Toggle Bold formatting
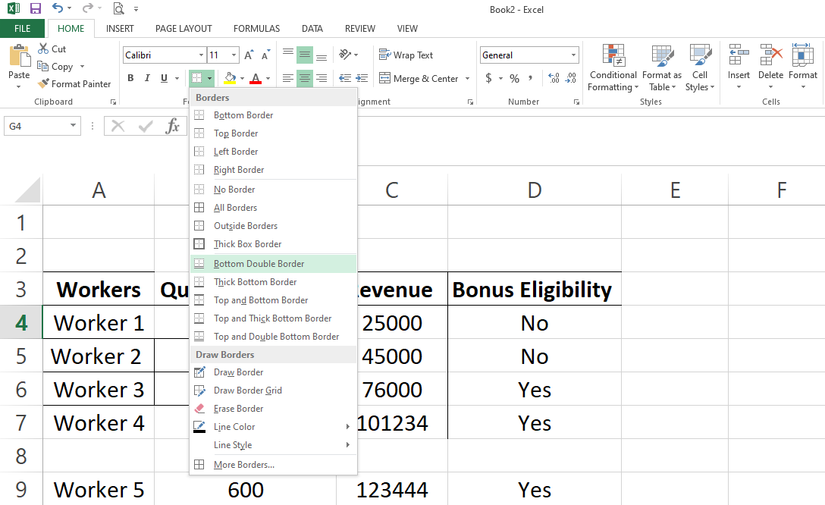Screen dimensions: 825x505 tap(130, 78)
